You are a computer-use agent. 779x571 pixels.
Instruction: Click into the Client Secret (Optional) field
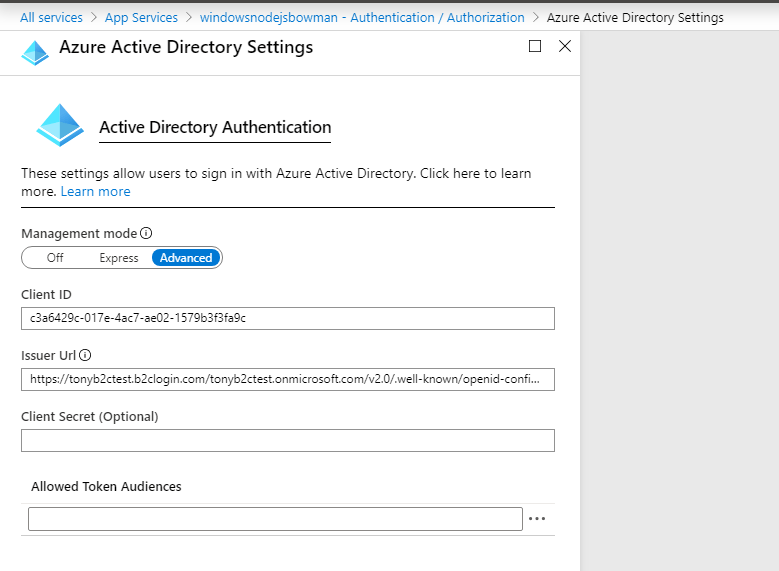pyautogui.click(x=288, y=440)
